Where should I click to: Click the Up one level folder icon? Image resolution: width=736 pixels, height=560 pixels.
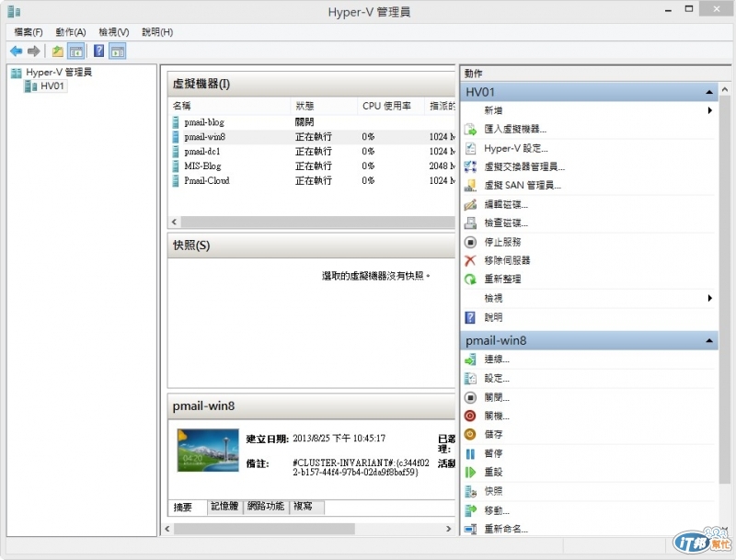point(58,51)
